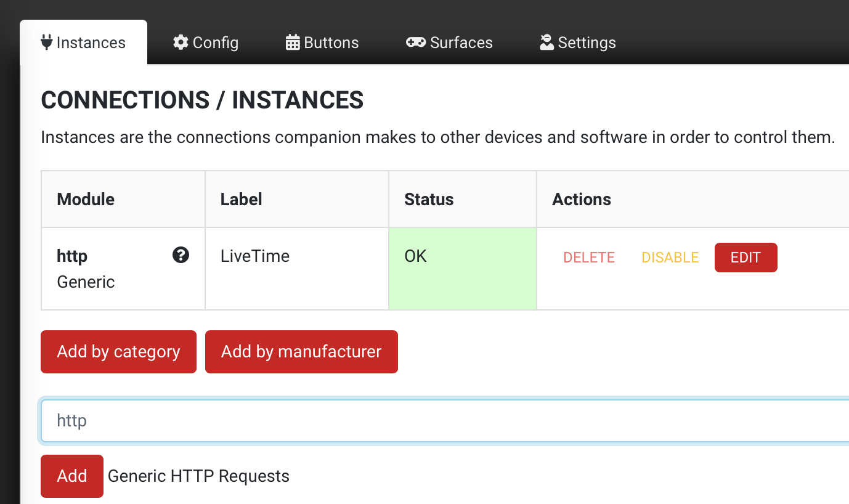
Task: Click the Connections / Instances heading
Action: point(202,100)
